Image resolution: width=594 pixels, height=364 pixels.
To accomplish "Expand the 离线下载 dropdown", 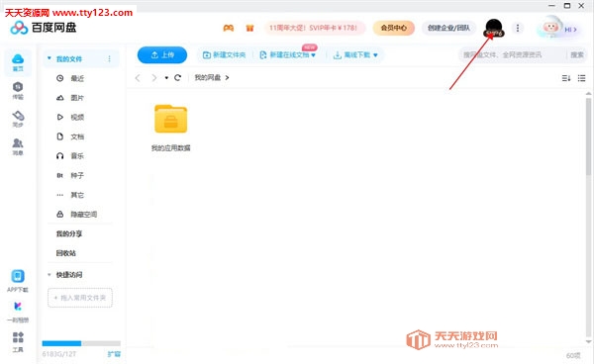I will pos(375,55).
